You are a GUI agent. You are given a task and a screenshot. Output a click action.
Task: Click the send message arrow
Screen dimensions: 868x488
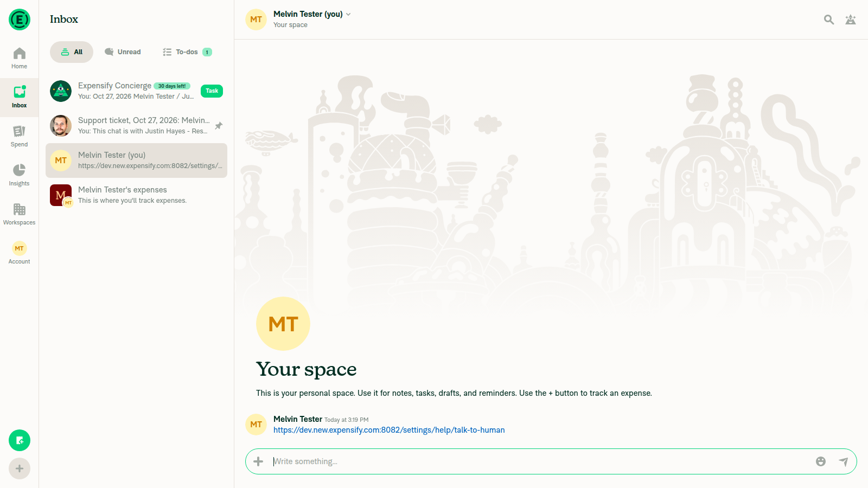pos(844,461)
